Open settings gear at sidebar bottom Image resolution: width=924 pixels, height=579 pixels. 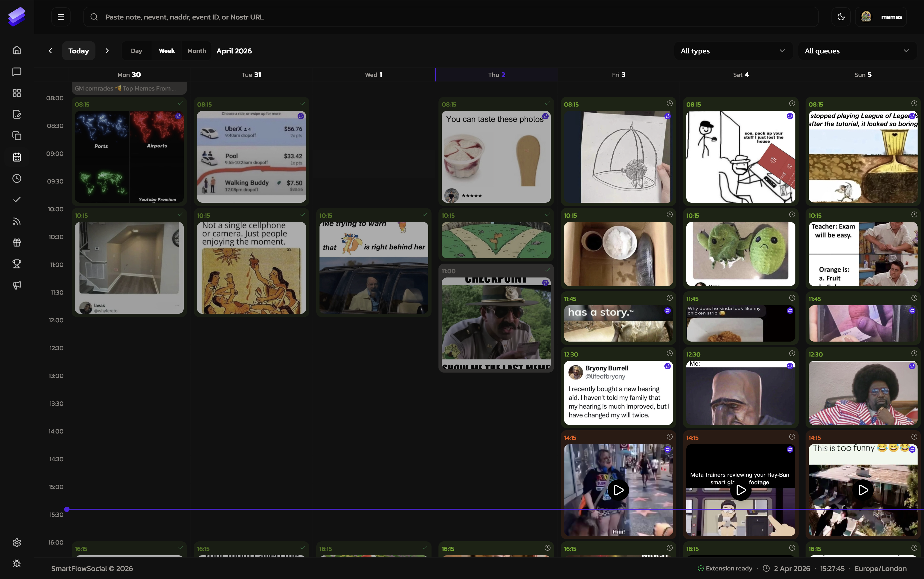point(17,543)
